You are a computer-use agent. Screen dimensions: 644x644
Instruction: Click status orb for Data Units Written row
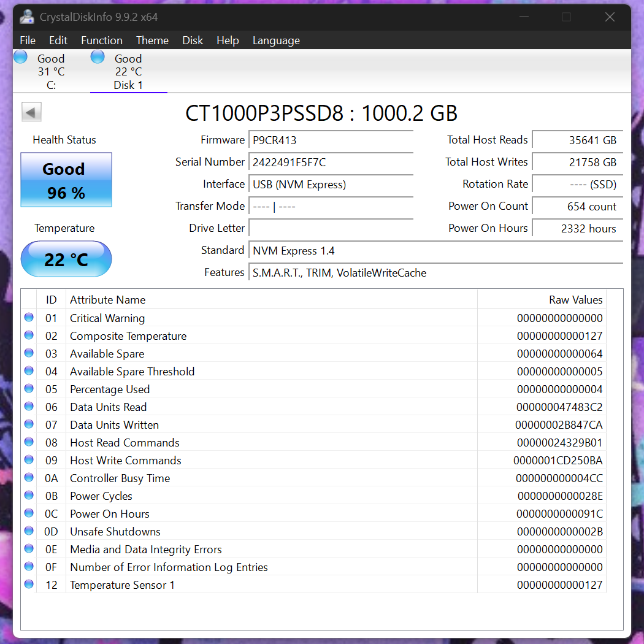pos(29,424)
